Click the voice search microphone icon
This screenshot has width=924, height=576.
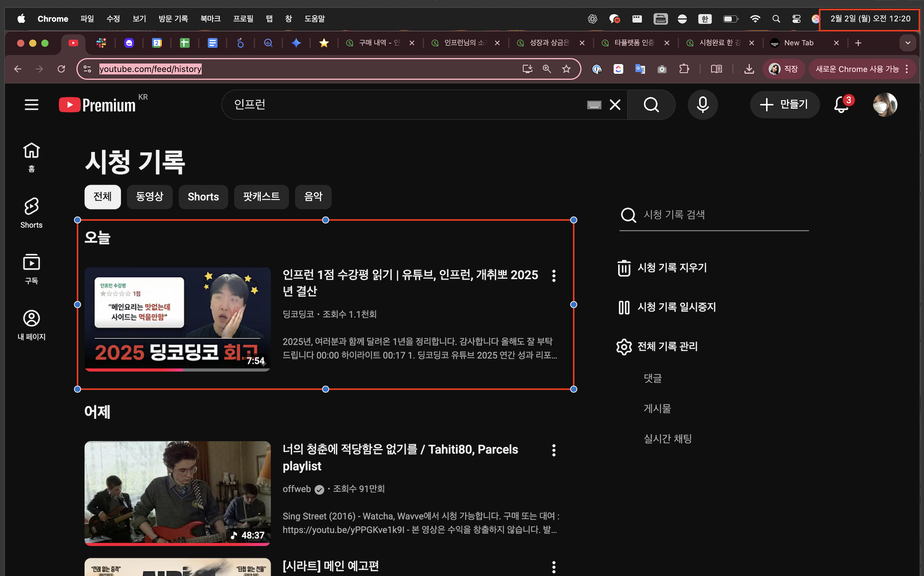pyautogui.click(x=702, y=104)
